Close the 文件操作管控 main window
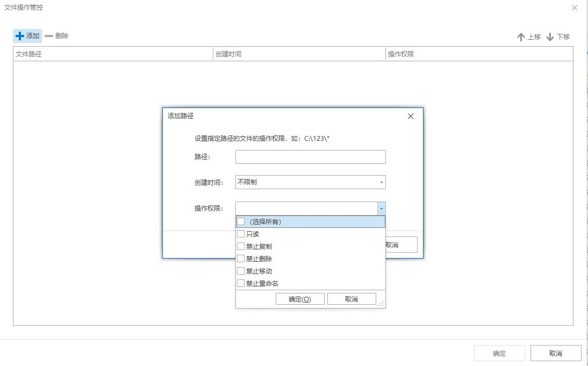This screenshot has height=366, width=588. point(575,8)
